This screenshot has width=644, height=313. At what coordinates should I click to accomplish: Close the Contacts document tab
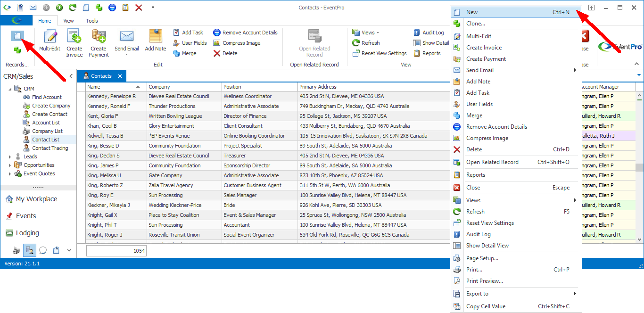(120, 76)
